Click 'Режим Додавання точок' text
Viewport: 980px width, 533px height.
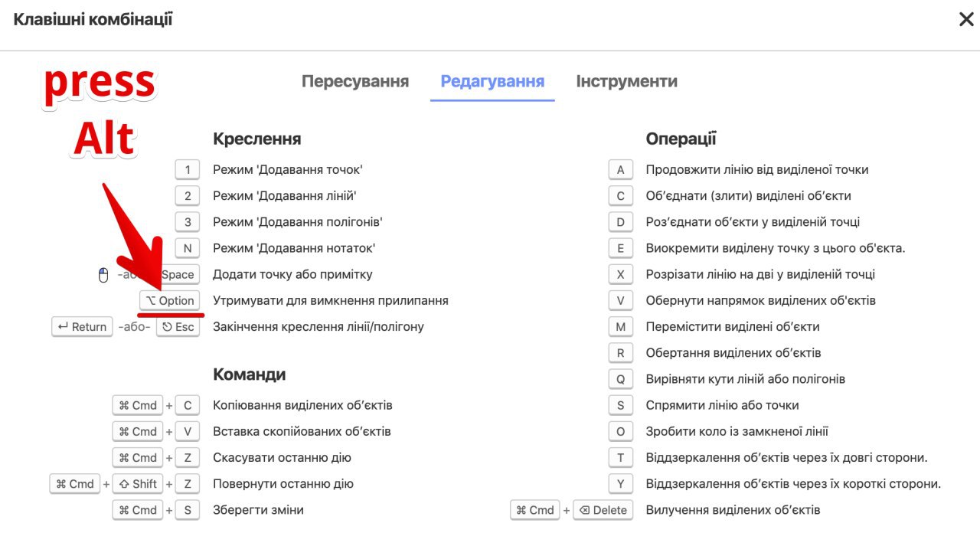tap(288, 170)
